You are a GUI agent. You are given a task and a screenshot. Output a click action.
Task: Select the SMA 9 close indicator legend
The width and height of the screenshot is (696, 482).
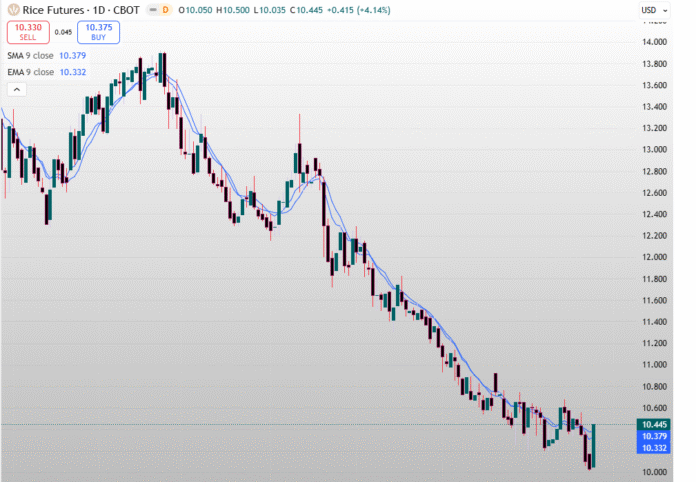click(x=32, y=56)
